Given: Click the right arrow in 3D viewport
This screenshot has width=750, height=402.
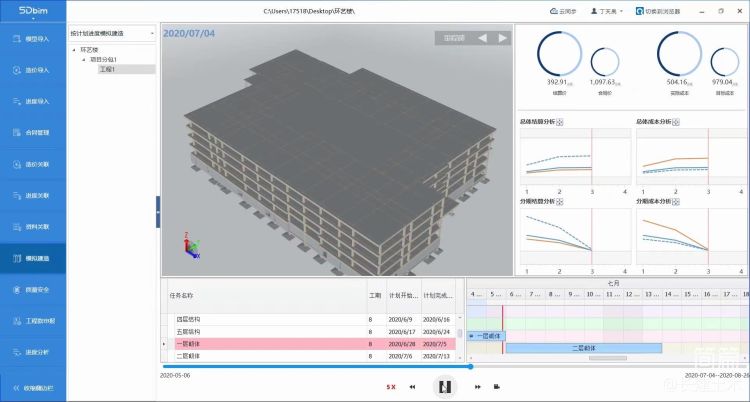Looking at the screenshot, I should [502, 38].
